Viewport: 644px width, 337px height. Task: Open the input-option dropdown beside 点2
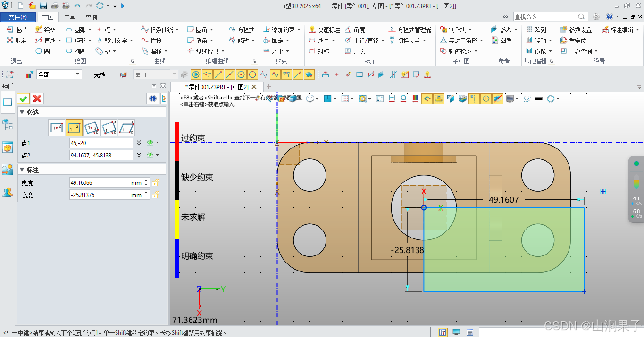point(158,155)
